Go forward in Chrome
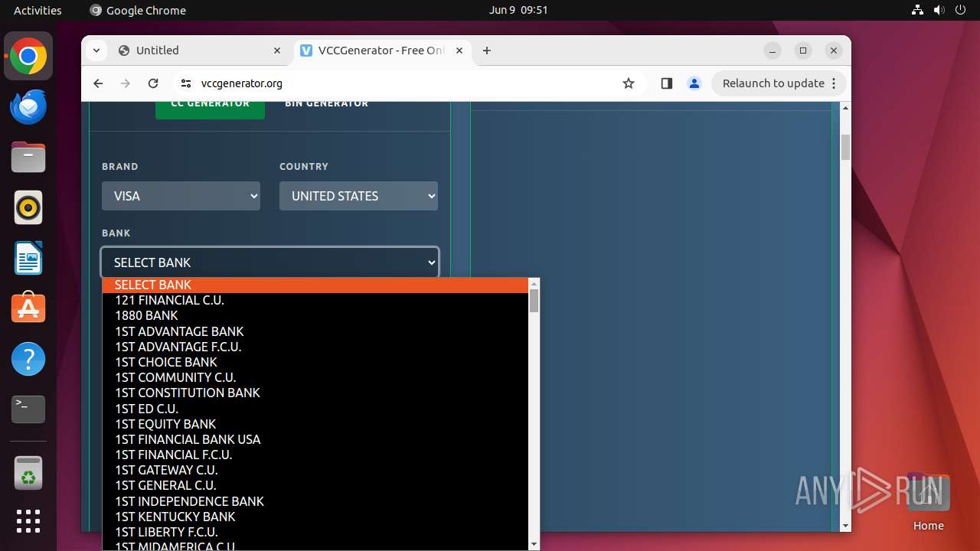Screen dimensions: 980x551 point(126,83)
